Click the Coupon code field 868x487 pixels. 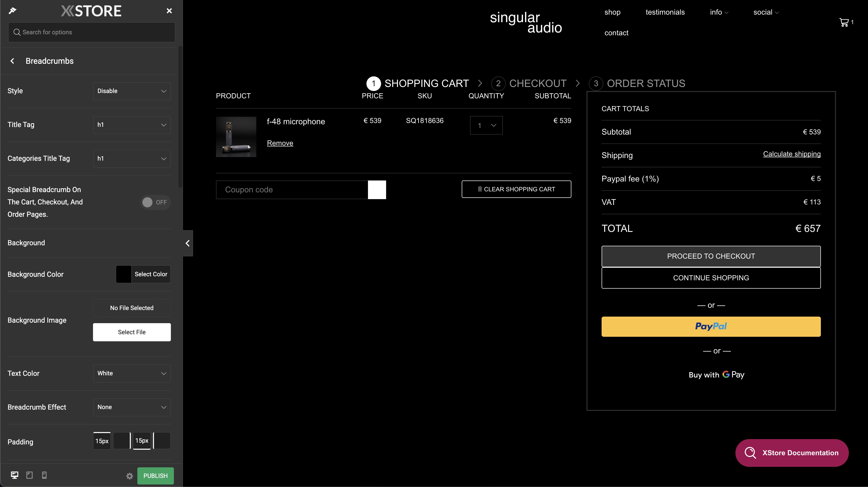(292, 190)
